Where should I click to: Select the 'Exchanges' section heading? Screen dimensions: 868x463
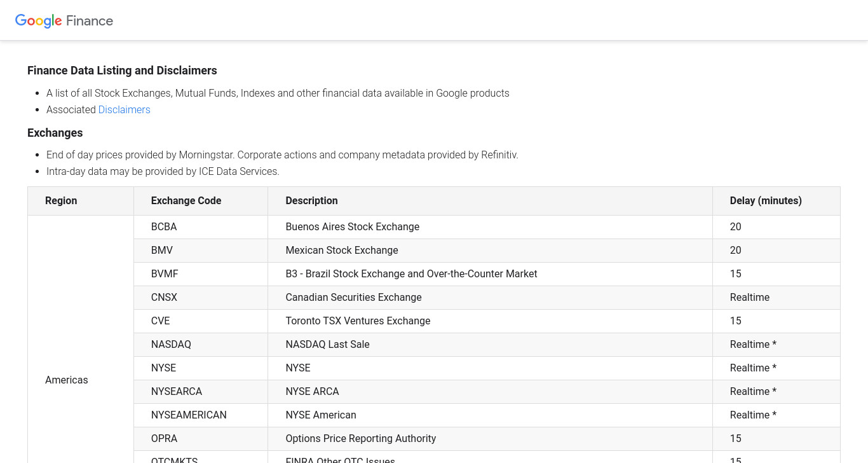(55, 133)
